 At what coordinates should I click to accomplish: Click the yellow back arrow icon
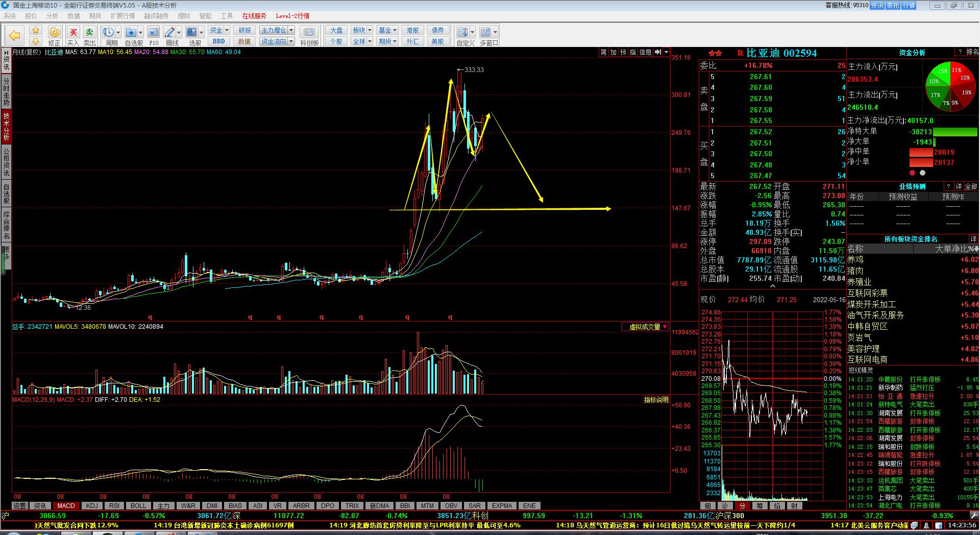tap(14, 35)
